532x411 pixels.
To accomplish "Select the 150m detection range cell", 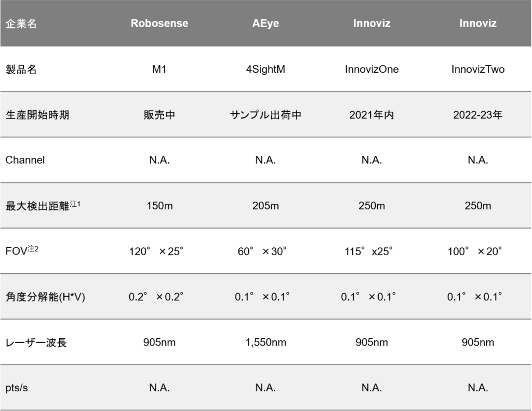I will click(159, 206).
